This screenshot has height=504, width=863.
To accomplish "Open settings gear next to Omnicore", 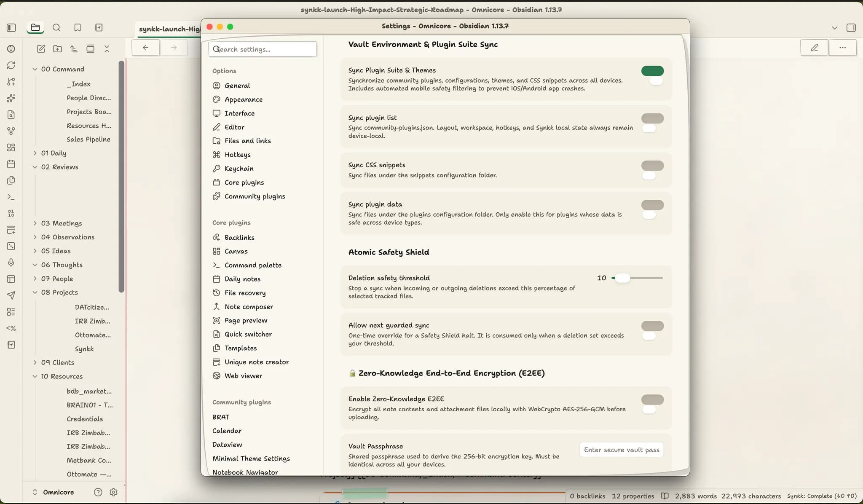I will coord(113,492).
